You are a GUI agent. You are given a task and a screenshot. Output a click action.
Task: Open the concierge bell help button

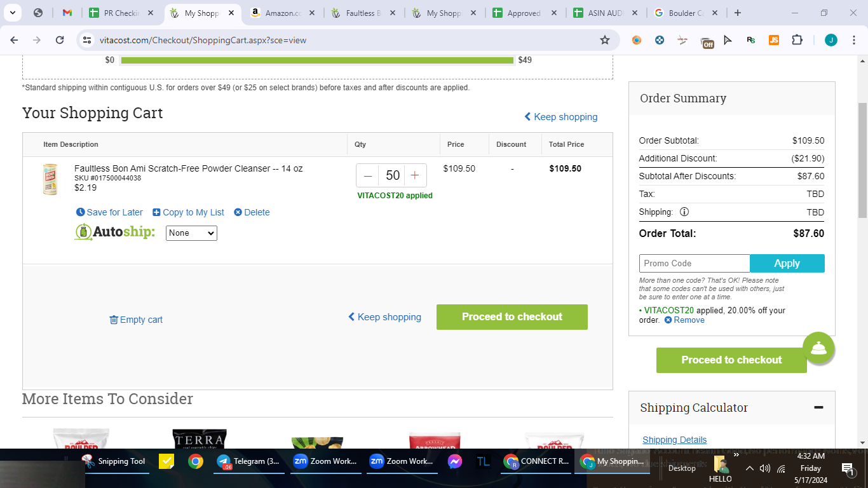click(818, 348)
